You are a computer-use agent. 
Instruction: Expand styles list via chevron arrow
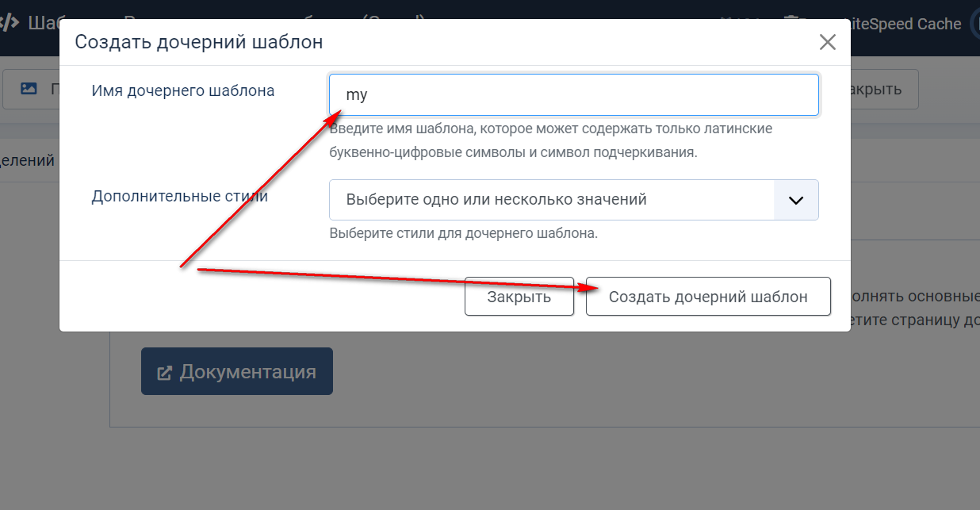click(x=796, y=200)
